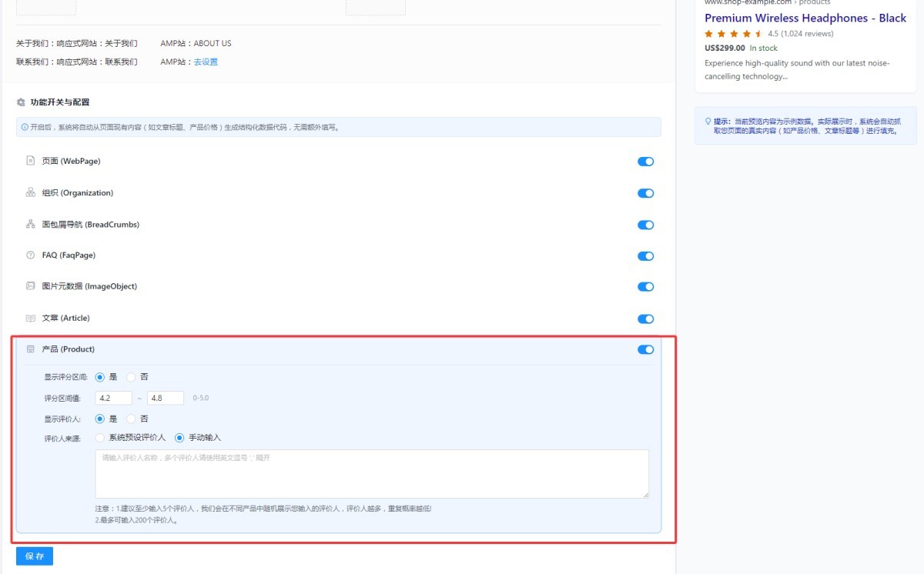Click the In stock status text

coord(764,48)
